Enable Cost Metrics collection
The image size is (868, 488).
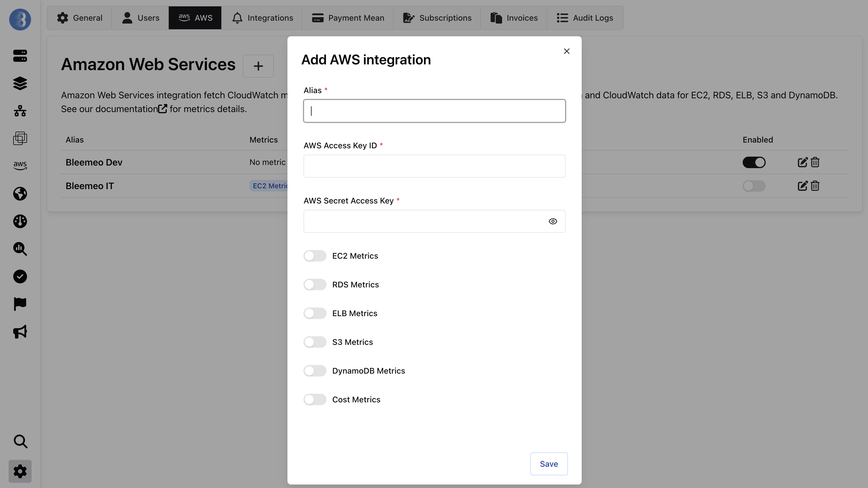pyautogui.click(x=315, y=399)
